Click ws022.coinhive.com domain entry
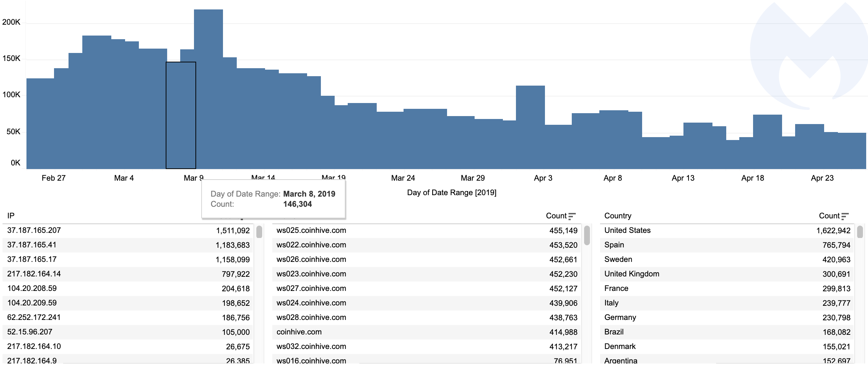868x370 pixels. 311,245
